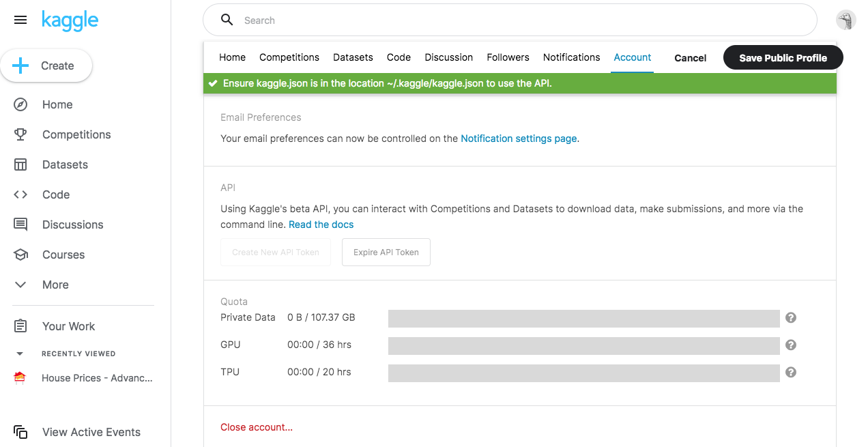
Task: Click the compass Home icon in sidebar
Action: tap(20, 104)
